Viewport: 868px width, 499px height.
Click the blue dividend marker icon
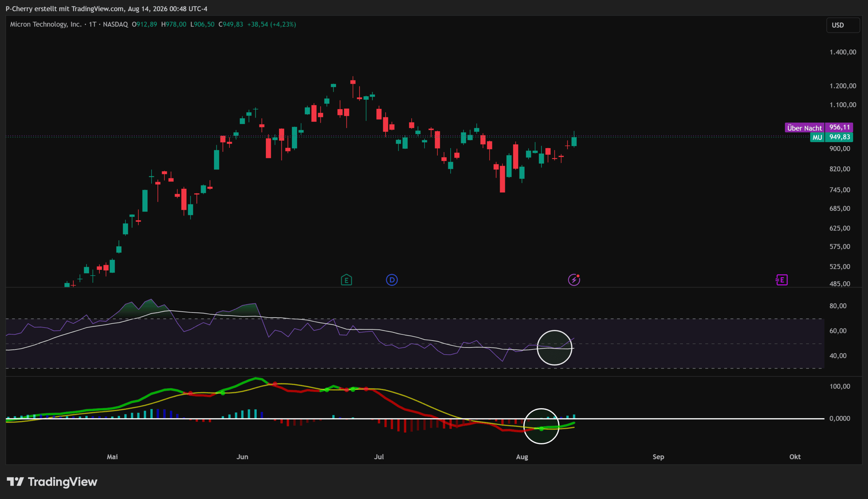(392, 280)
